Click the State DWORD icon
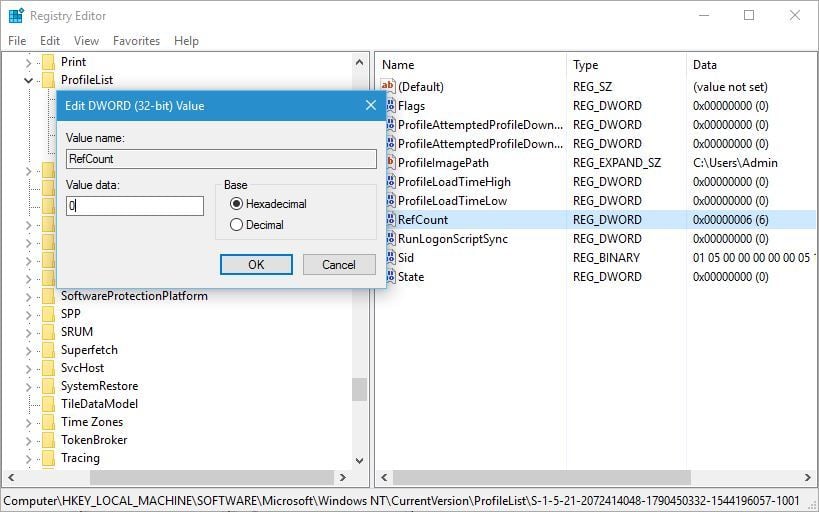Image resolution: width=819 pixels, height=512 pixels. [x=390, y=276]
